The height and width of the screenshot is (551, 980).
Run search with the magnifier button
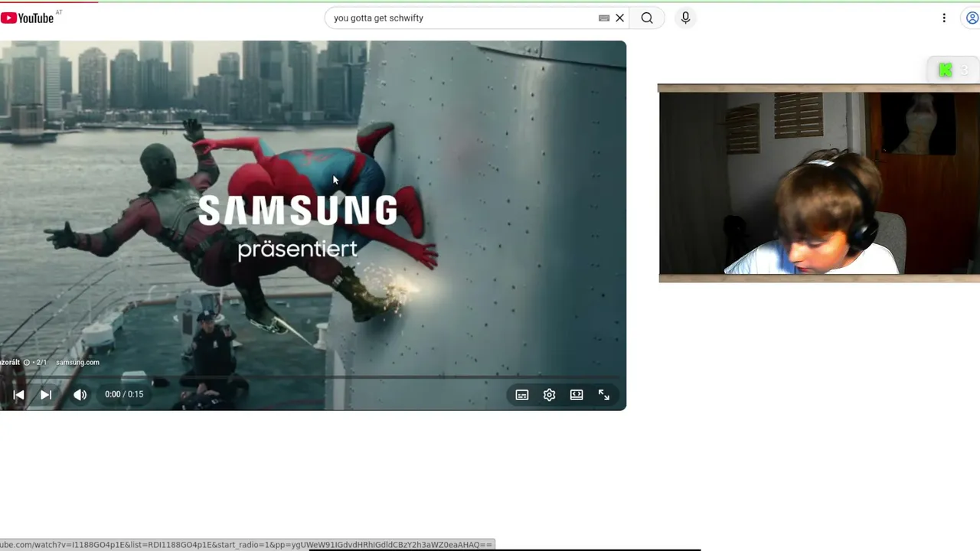[x=647, y=18]
